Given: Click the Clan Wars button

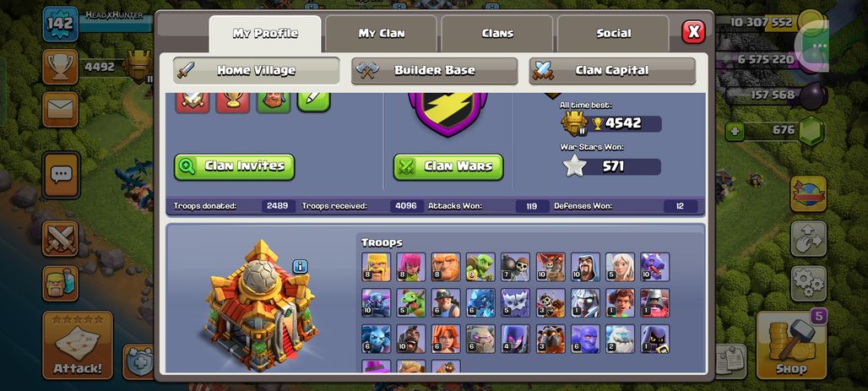Looking at the screenshot, I should [x=448, y=166].
